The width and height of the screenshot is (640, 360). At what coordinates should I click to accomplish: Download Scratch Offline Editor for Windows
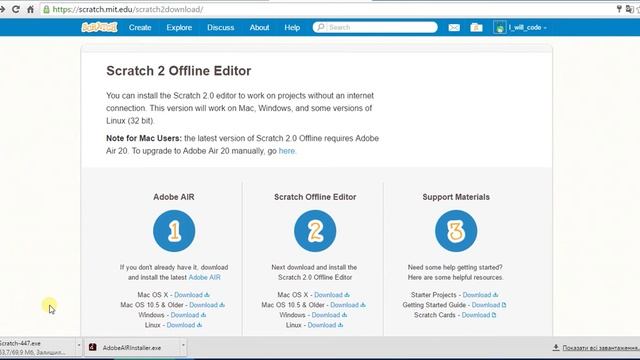329,315
